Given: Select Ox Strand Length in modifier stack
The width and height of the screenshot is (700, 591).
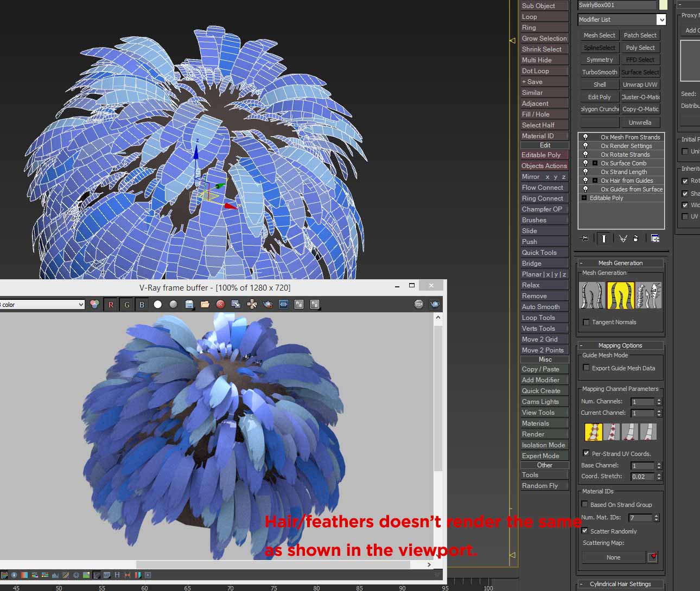Looking at the screenshot, I should (623, 172).
